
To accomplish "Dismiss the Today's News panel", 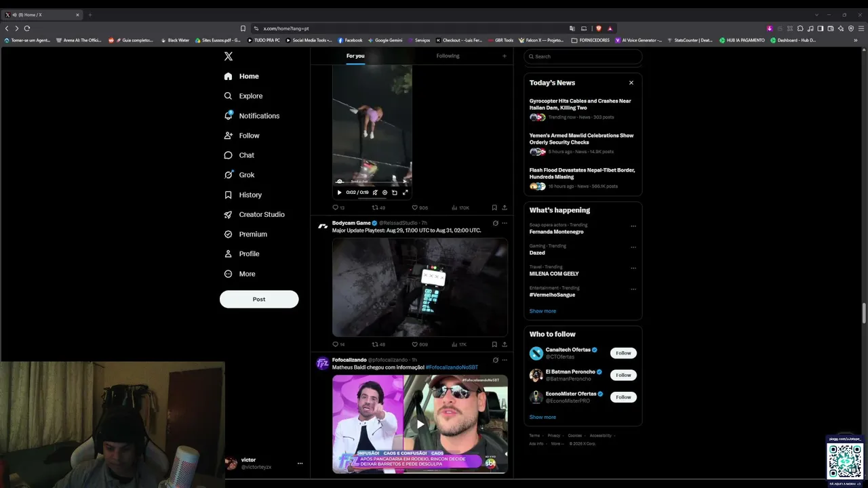I will coord(631,83).
